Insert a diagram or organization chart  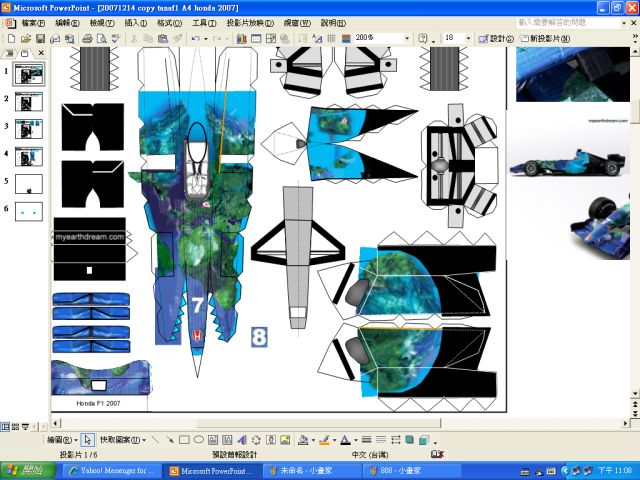point(256,440)
